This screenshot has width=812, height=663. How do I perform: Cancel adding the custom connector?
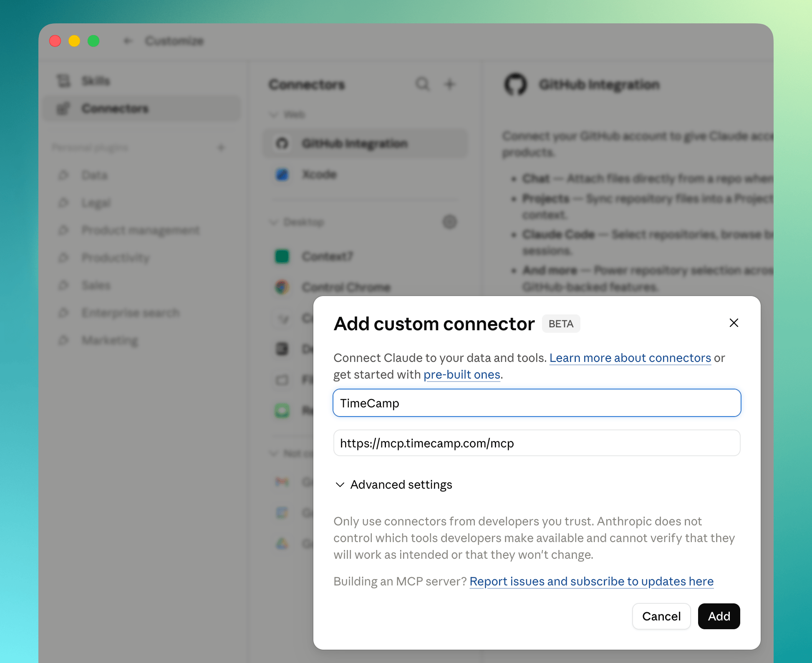click(x=661, y=616)
